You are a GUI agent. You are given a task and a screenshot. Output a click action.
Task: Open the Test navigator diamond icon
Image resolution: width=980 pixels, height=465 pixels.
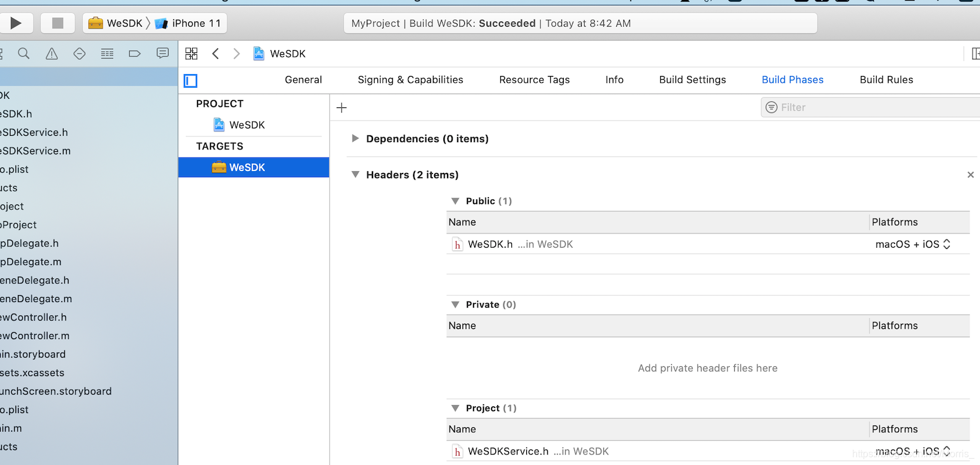click(x=80, y=54)
